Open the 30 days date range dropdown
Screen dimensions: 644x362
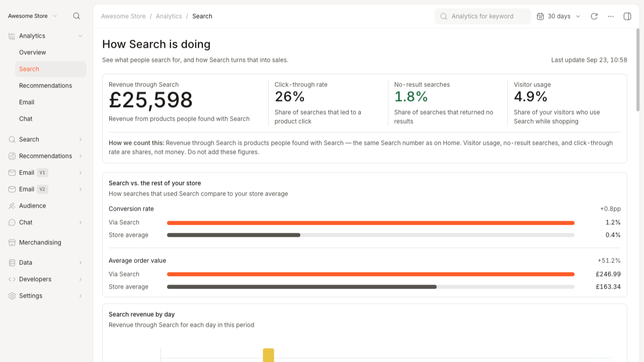click(559, 16)
